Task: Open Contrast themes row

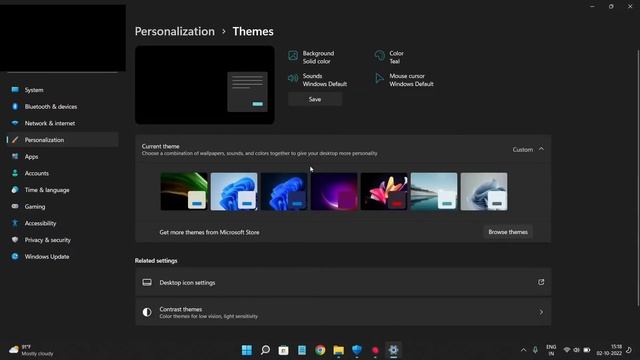Action: [343, 312]
